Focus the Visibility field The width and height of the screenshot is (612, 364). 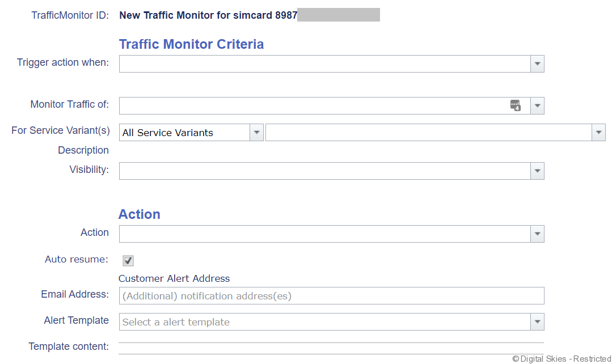click(324, 171)
